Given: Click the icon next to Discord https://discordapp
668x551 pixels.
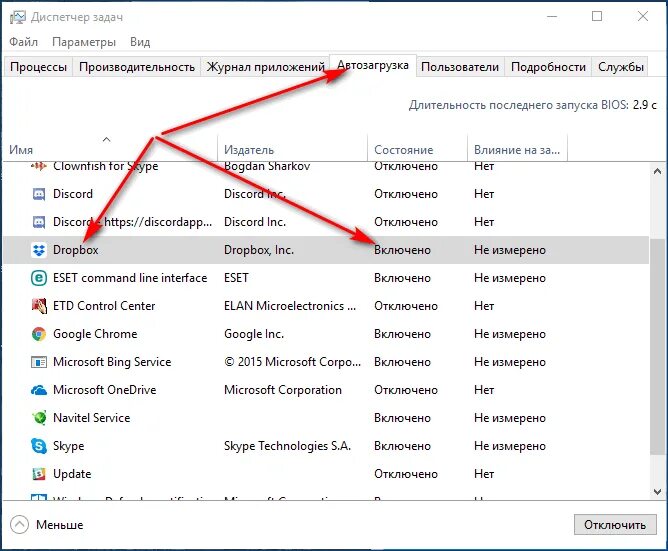Looking at the screenshot, I should [39, 222].
